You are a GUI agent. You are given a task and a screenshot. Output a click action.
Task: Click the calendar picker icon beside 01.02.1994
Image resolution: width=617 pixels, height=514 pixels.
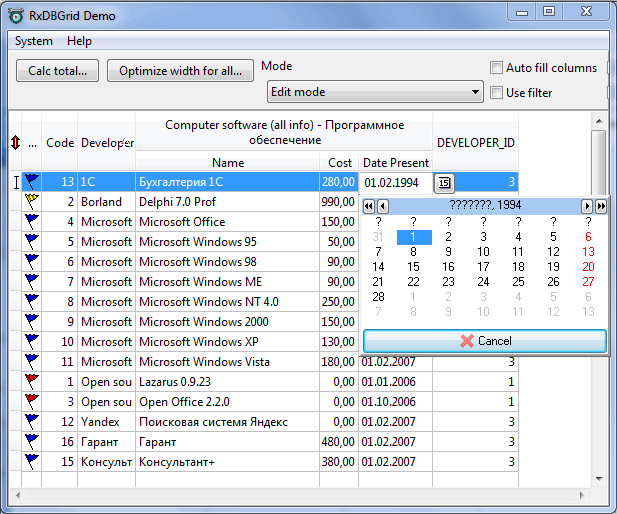pyautogui.click(x=445, y=182)
